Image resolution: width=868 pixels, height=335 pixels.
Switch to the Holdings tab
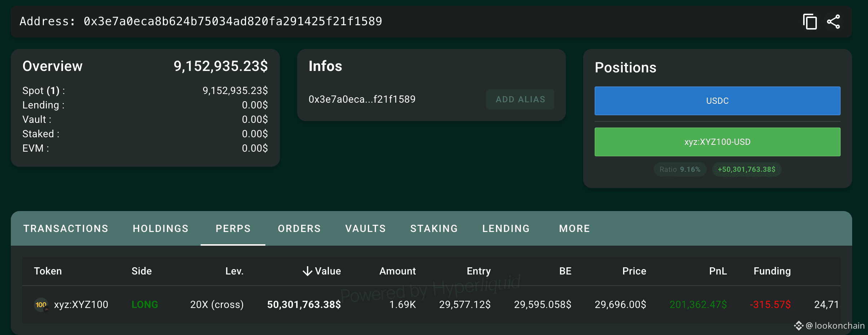[161, 228]
